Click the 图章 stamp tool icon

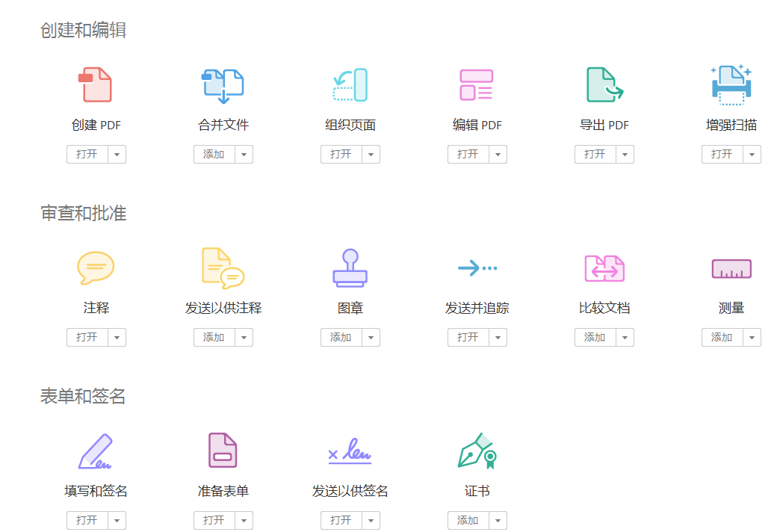[350, 267]
